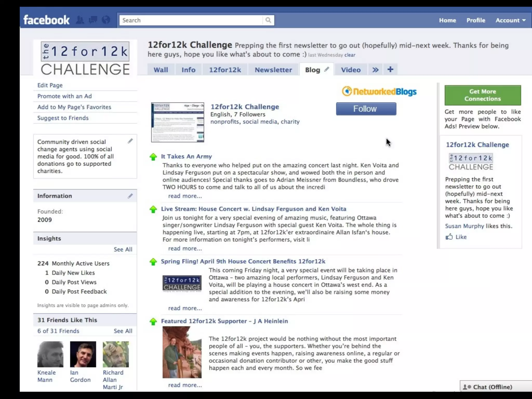This screenshot has width=532, height=399.
Task: Click the search magnifier icon
Action: [x=268, y=20]
